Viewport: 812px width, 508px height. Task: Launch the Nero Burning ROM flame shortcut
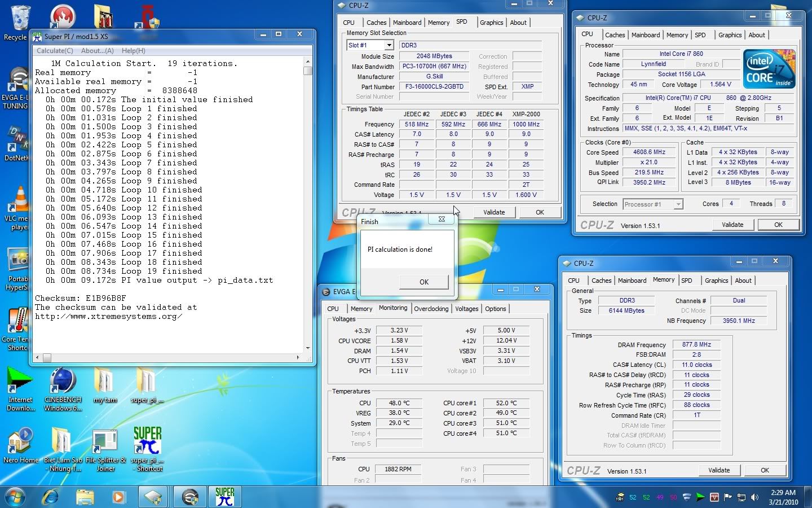(x=63, y=16)
